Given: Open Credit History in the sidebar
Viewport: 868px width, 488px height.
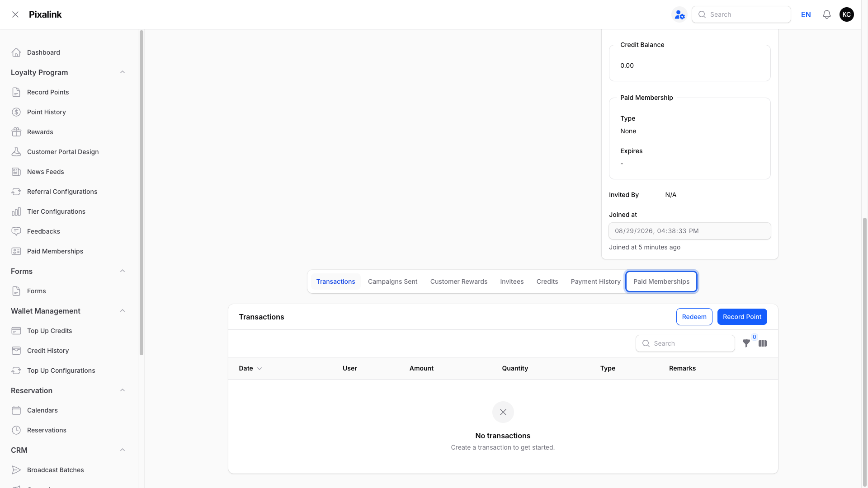Looking at the screenshot, I should 68,351.
